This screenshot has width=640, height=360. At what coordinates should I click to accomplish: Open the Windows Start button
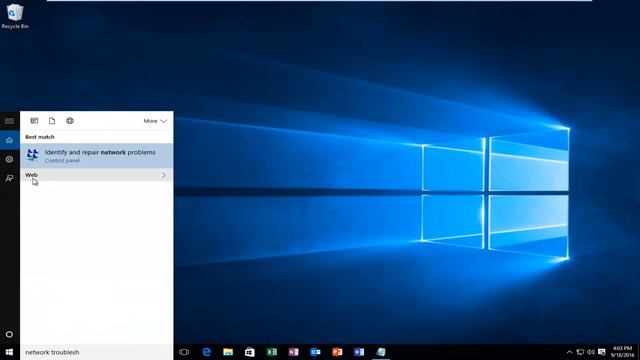tap(9, 352)
